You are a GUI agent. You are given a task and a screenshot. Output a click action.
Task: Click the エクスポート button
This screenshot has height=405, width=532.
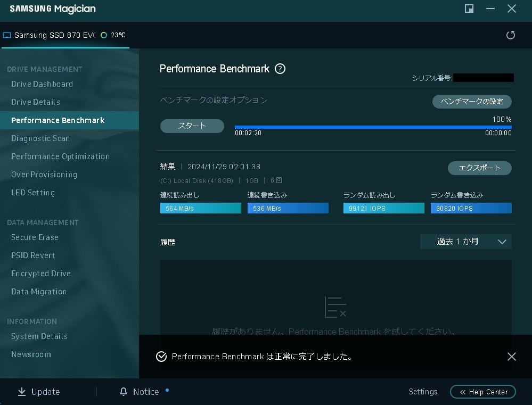(x=479, y=168)
